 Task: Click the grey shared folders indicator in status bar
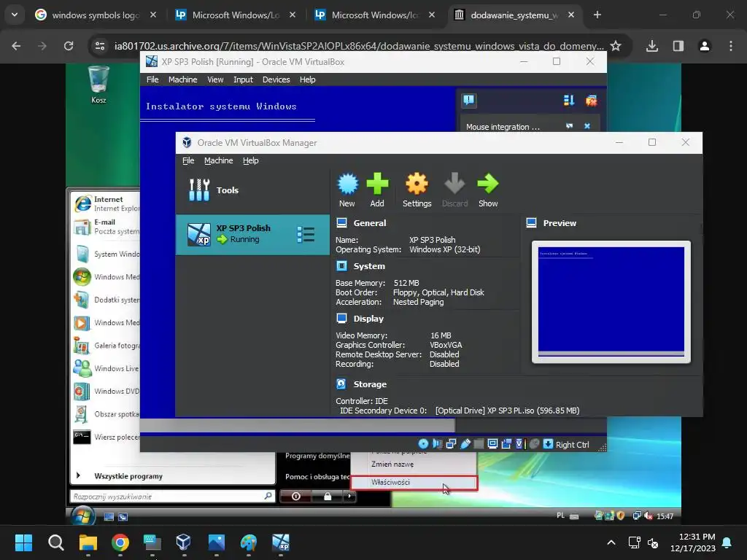click(479, 444)
